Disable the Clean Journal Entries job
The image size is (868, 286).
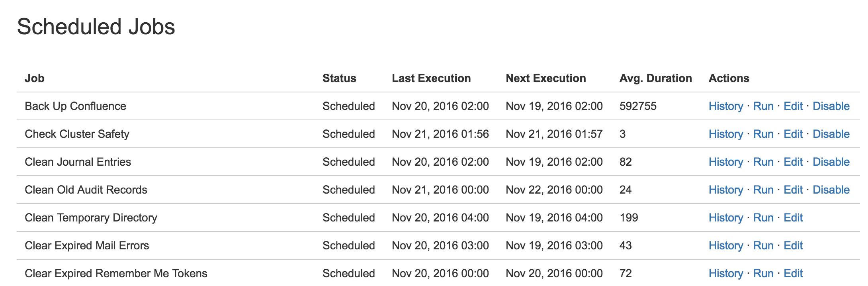pyautogui.click(x=831, y=162)
